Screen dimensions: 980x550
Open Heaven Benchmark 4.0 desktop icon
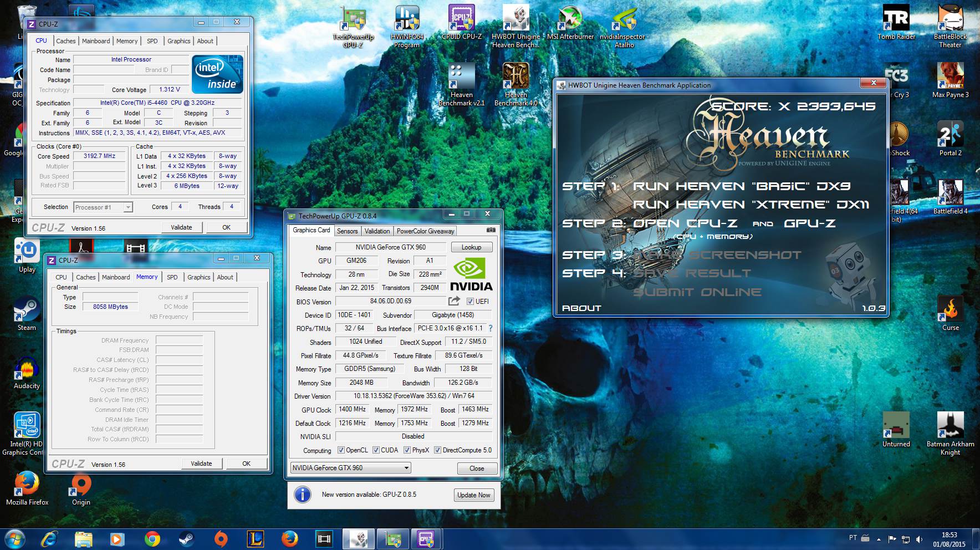(x=515, y=85)
